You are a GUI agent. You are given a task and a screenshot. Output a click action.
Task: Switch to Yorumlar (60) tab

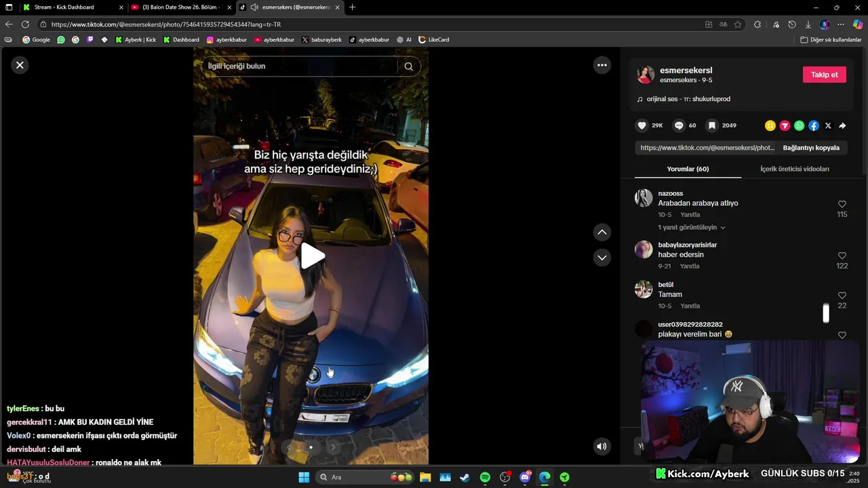click(688, 169)
